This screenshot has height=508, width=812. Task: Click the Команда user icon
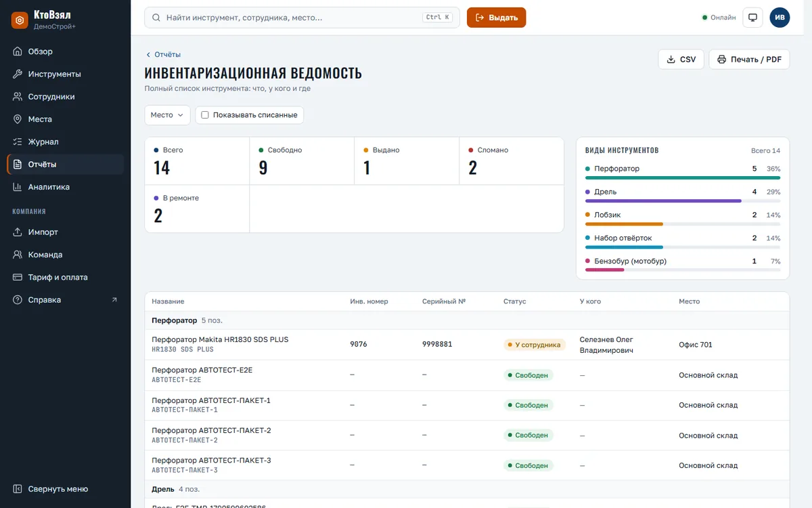pos(18,255)
